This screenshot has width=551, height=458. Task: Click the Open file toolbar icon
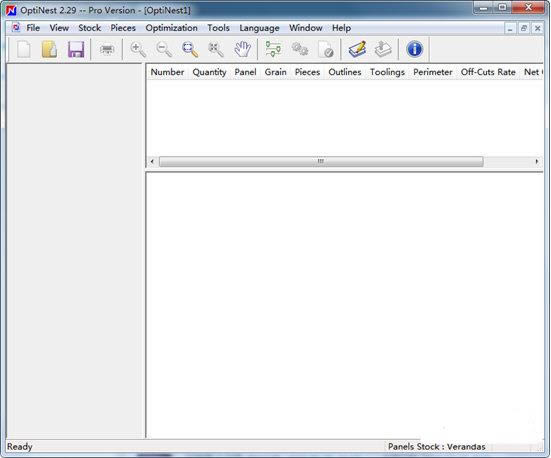(x=50, y=49)
